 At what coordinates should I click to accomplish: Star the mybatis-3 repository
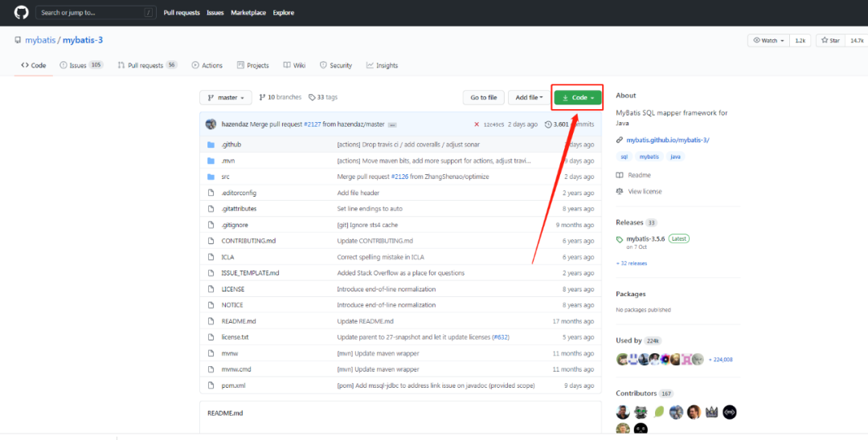coord(830,40)
